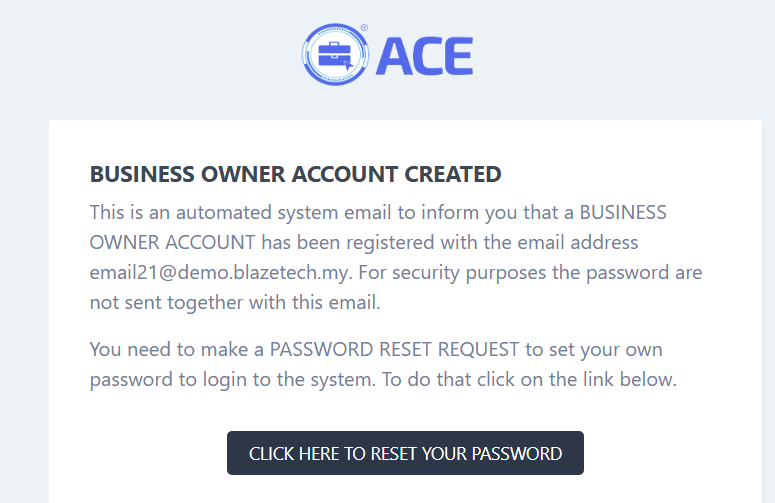
Task: Click the letter E in ACE logo
Action: click(x=457, y=54)
